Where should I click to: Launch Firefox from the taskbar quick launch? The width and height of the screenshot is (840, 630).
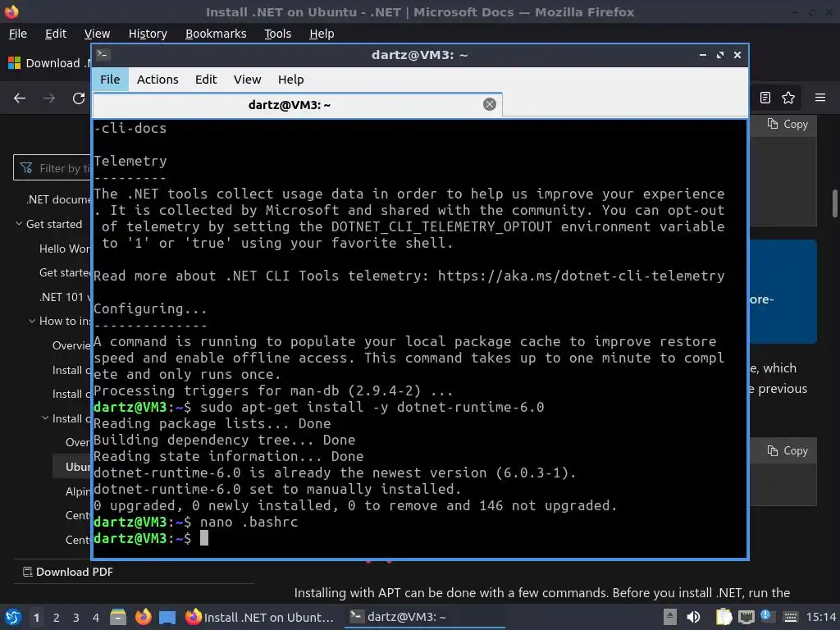[143, 617]
